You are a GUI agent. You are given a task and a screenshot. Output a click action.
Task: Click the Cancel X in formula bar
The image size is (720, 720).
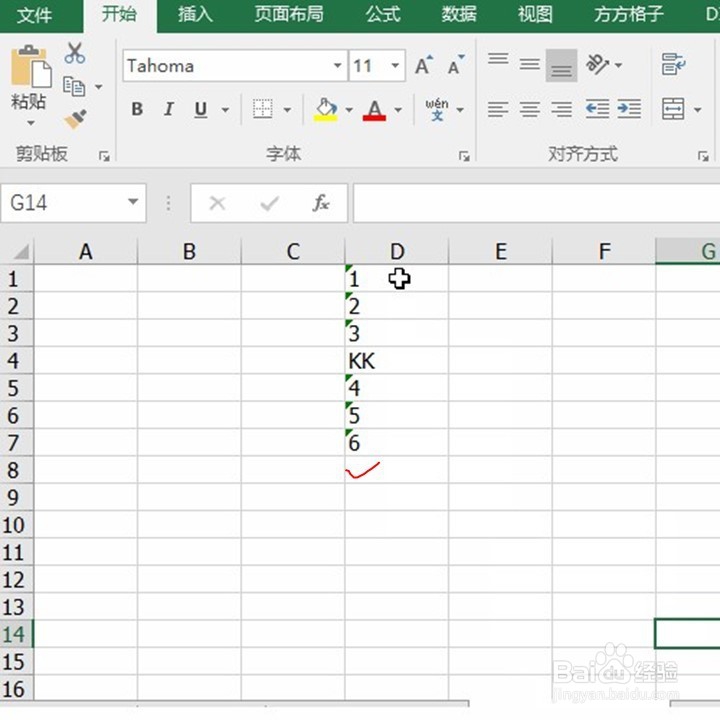pos(217,203)
